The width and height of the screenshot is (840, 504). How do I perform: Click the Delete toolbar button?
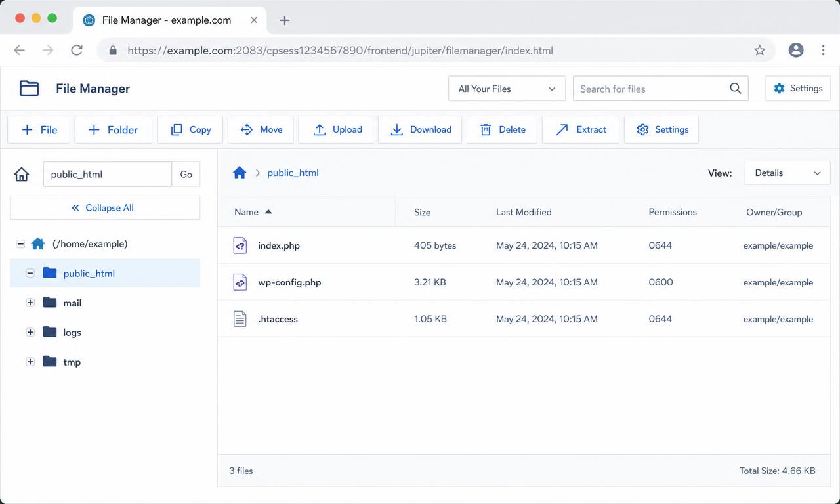pos(502,130)
